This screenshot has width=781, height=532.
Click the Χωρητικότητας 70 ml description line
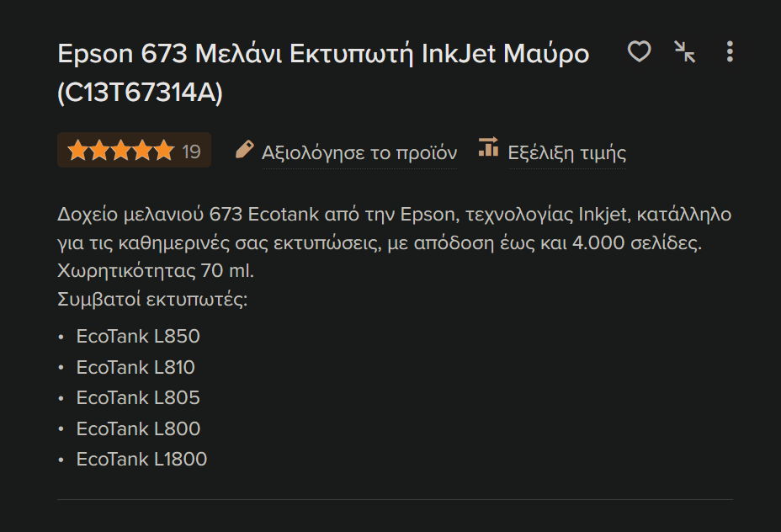pyautogui.click(x=156, y=270)
